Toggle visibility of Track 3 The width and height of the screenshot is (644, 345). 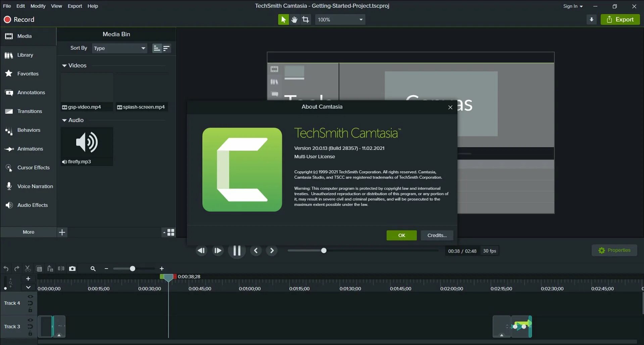click(x=30, y=320)
